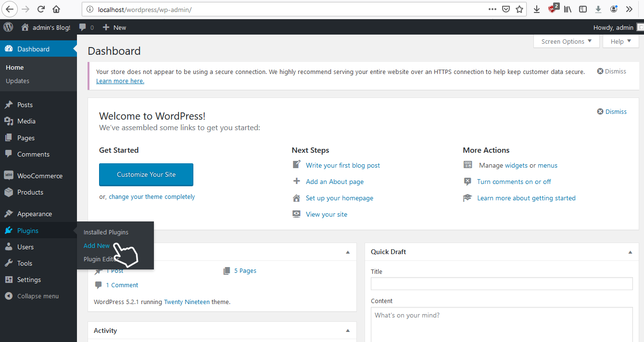Click the WordPress logo in admin bar
Screen dimensions: 644x342
[8, 27]
